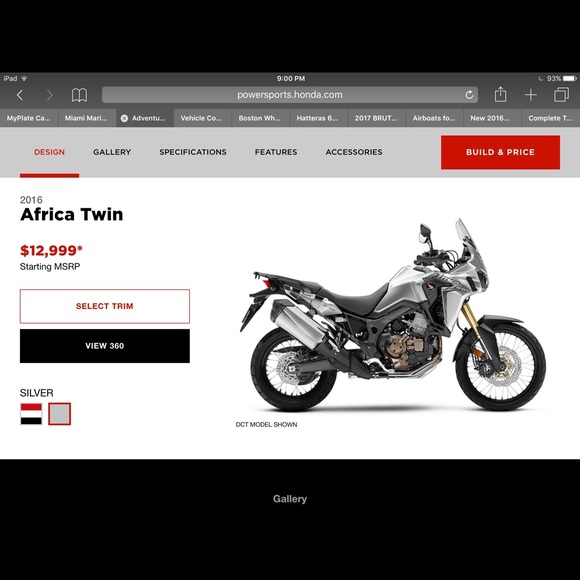Reload the page with the refresh icon
580x580 pixels.
(x=469, y=95)
